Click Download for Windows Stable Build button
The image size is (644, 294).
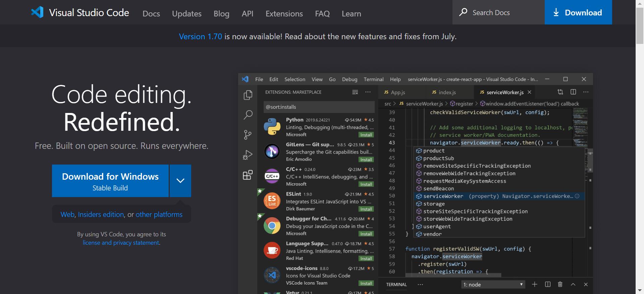point(110,181)
